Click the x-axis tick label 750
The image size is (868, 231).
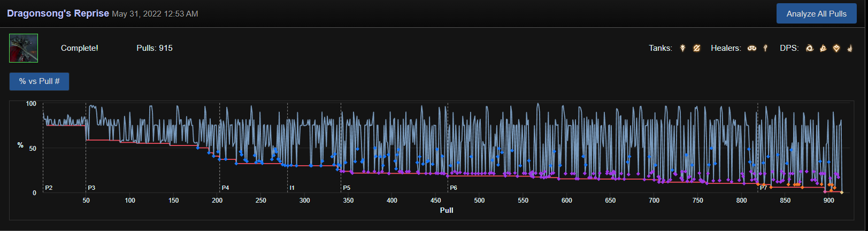(x=698, y=201)
